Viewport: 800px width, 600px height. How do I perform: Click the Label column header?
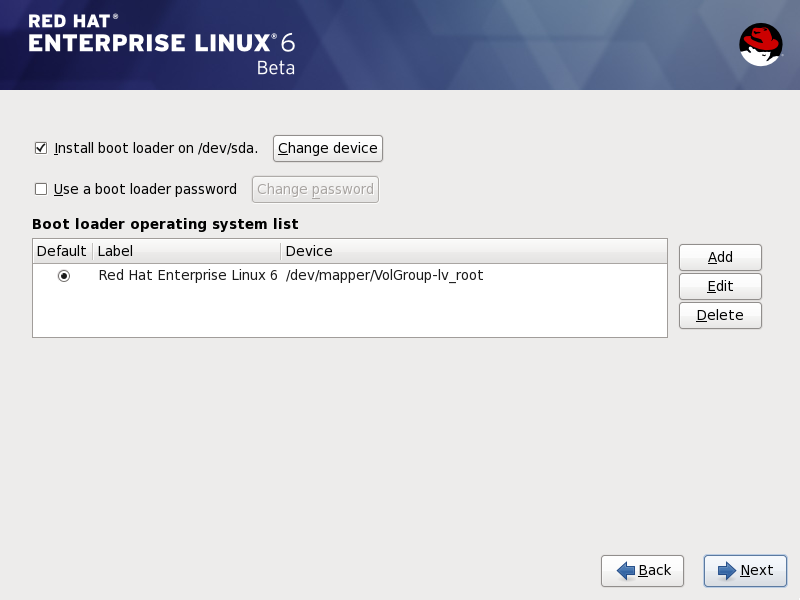tap(114, 251)
